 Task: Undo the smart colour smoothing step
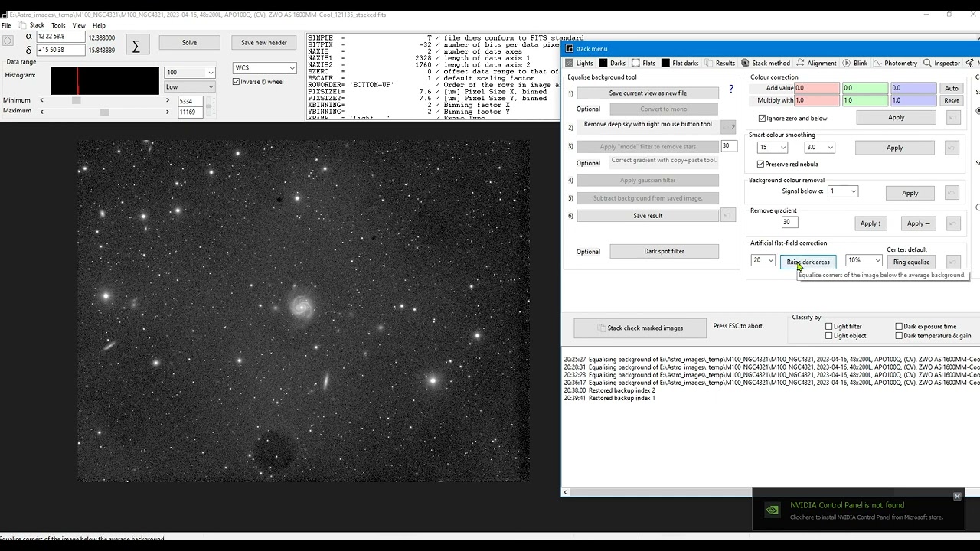point(952,148)
